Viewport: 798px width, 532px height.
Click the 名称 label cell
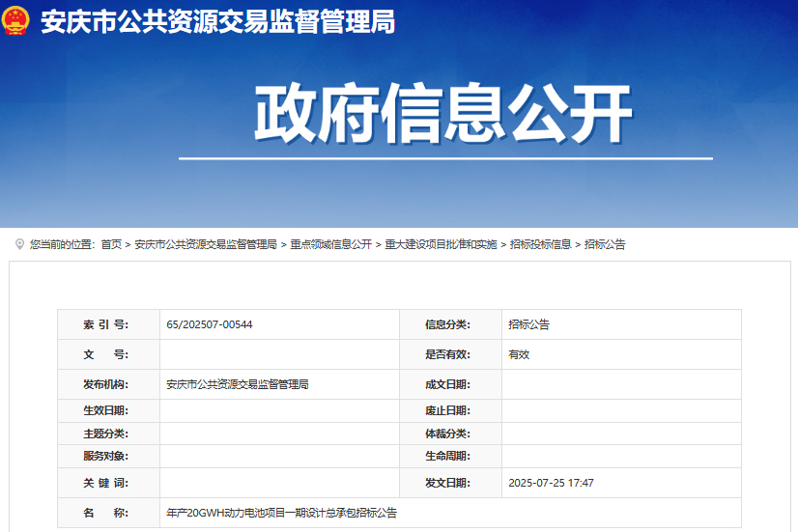(x=106, y=513)
